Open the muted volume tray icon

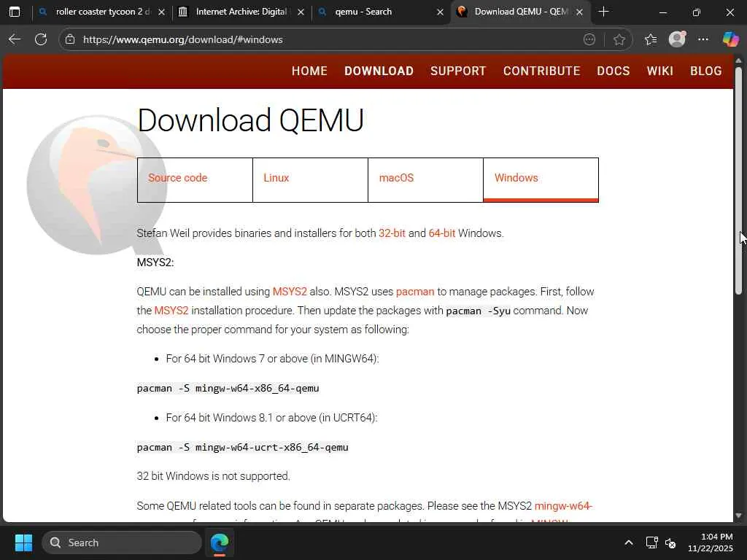point(670,542)
